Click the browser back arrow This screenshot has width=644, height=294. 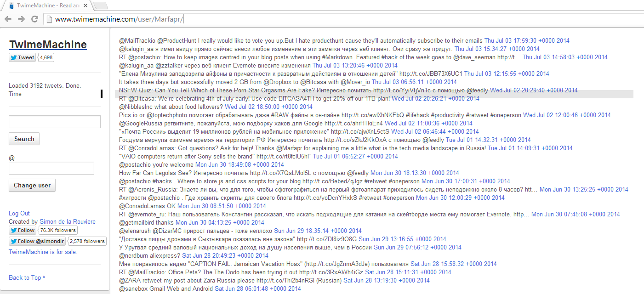(7, 19)
